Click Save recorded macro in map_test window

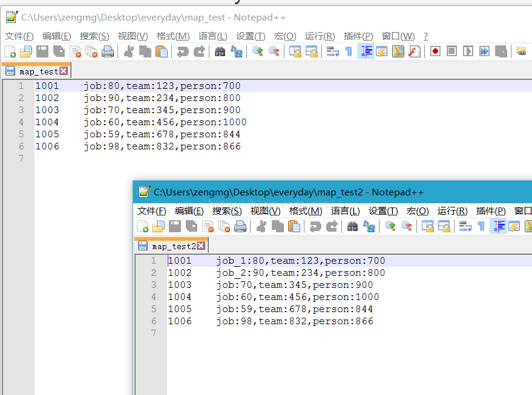501,51
